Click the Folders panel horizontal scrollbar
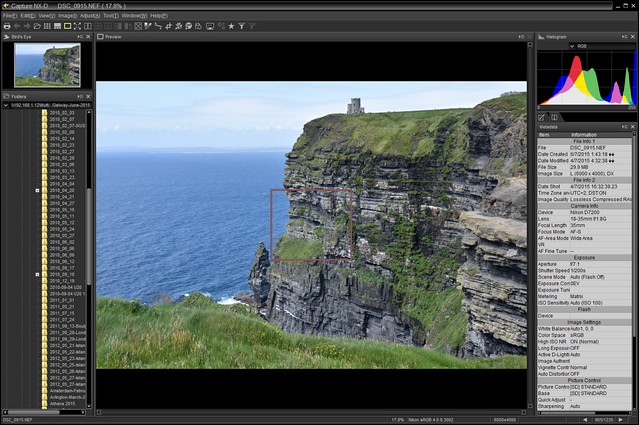The height and width of the screenshot is (425, 639). [x=44, y=412]
